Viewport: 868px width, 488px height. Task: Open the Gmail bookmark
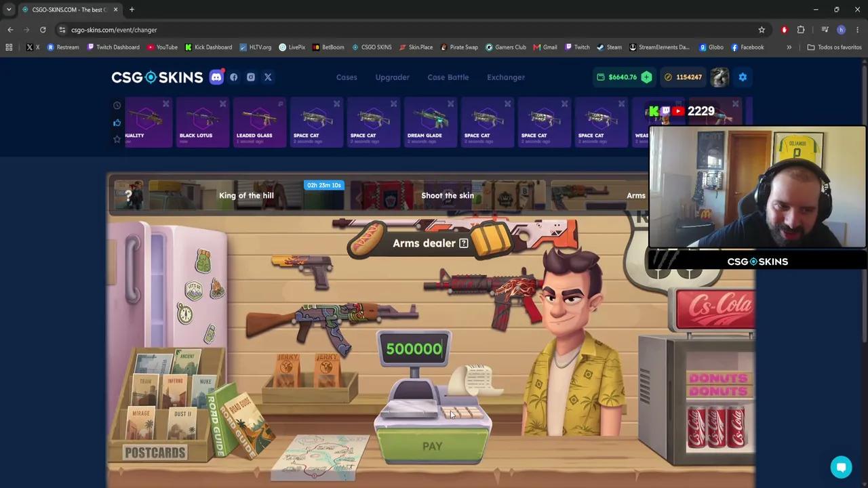545,47
